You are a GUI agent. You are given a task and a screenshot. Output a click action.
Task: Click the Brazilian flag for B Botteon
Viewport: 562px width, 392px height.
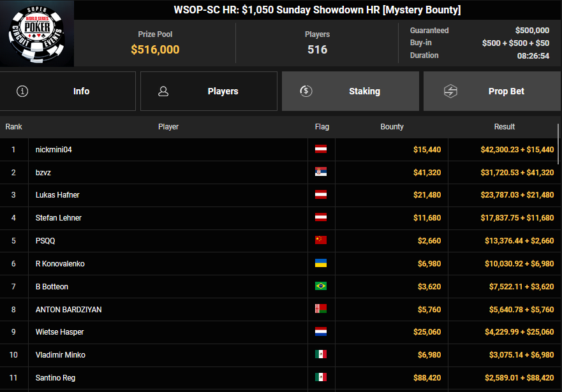pos(321,287)
